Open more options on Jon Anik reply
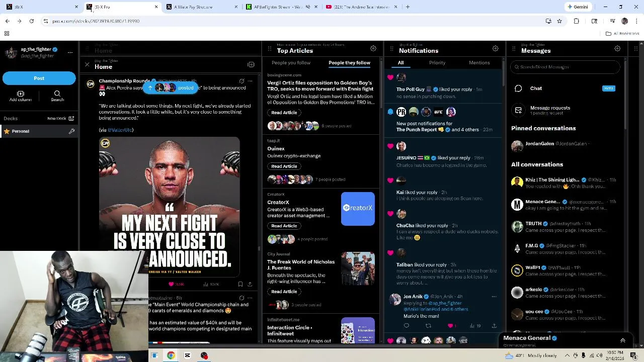The width and height of the screenshot is (644, 362). tap(494, 297)
